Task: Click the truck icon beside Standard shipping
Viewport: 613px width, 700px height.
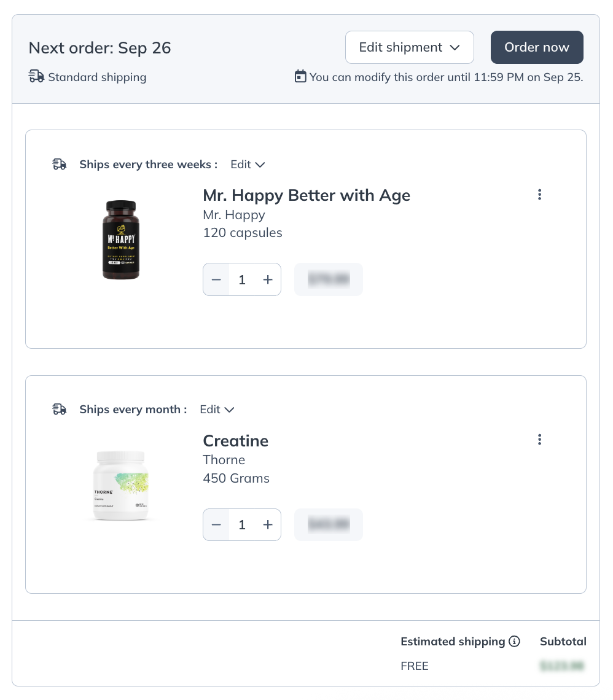Action: (x=36, y=76)
